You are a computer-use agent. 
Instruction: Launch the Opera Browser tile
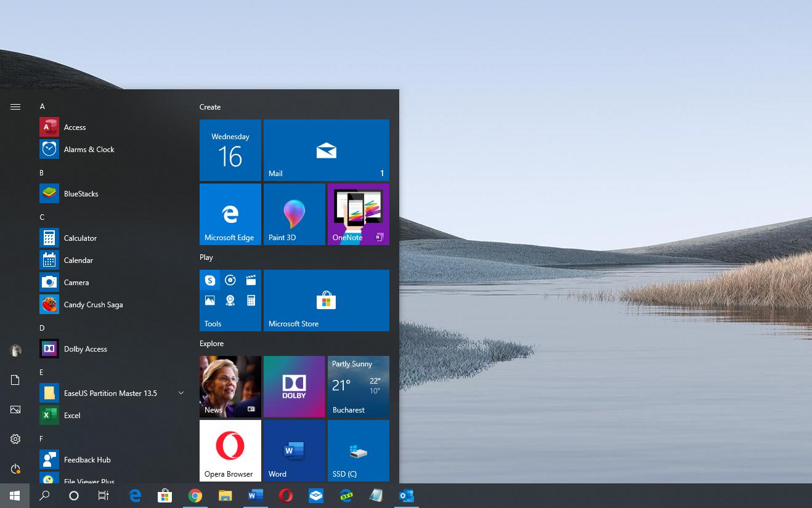(x=230, y=451)
